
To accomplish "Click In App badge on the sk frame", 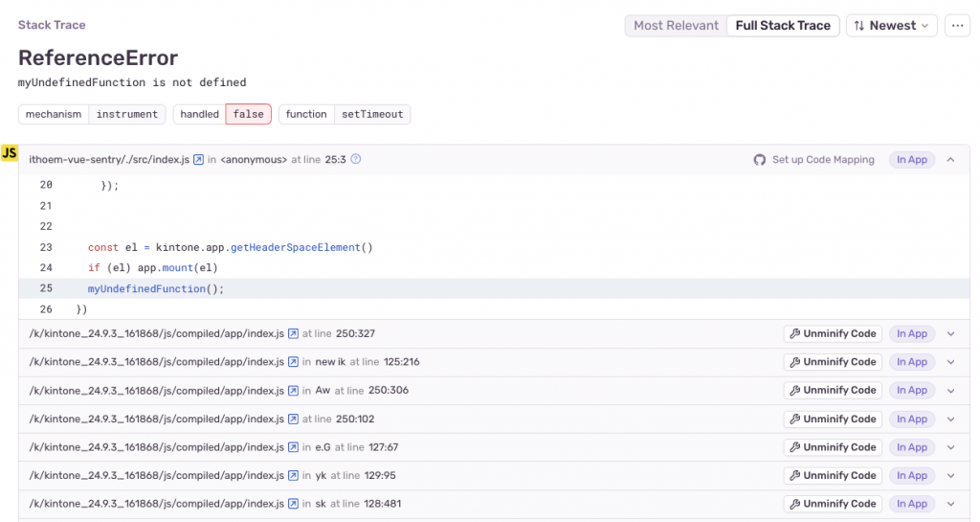I will tap(912, 504).
